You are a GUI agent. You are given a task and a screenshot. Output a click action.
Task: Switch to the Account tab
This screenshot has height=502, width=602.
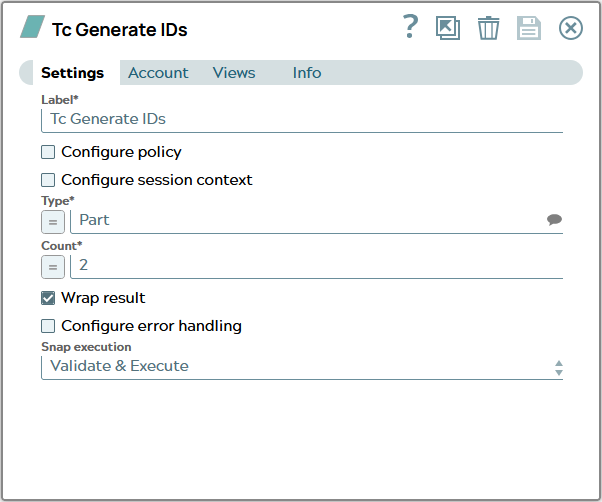tap(158, 73)
